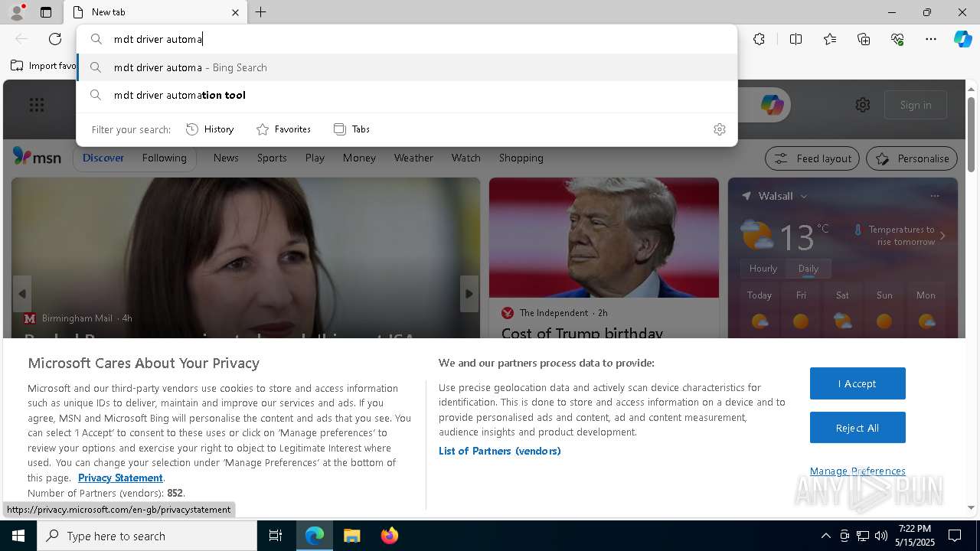Screen dimensions: 980x551
Task: Open File Explorer from taskbar
Action: pos(351,536)
